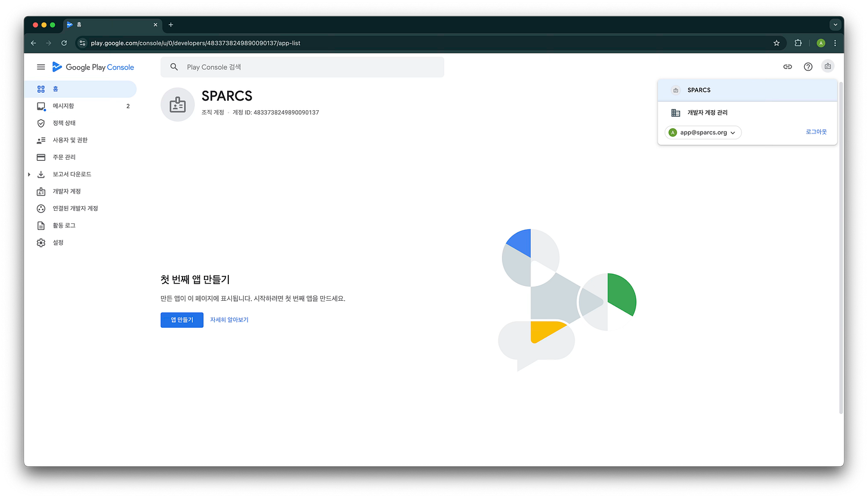Click the copy link icon in header
Viewport: 868px width, 498px height.
pyautogui.click(x=788, y=67)
